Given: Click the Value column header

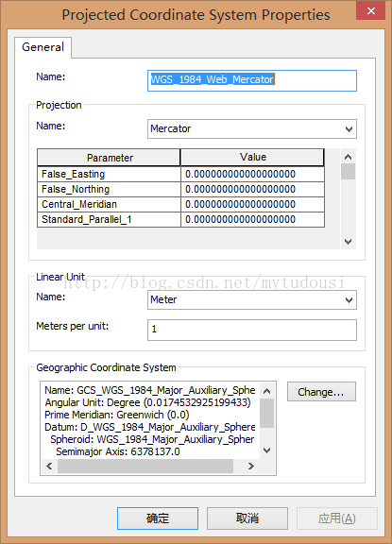Looking at the screenshot, I should click(252, 158).
